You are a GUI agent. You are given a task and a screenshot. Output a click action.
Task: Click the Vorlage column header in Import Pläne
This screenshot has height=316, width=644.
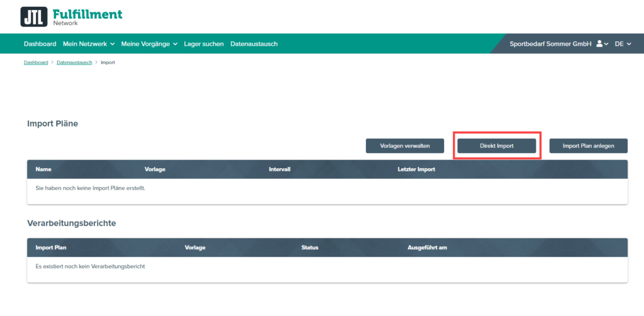(155, 169)
